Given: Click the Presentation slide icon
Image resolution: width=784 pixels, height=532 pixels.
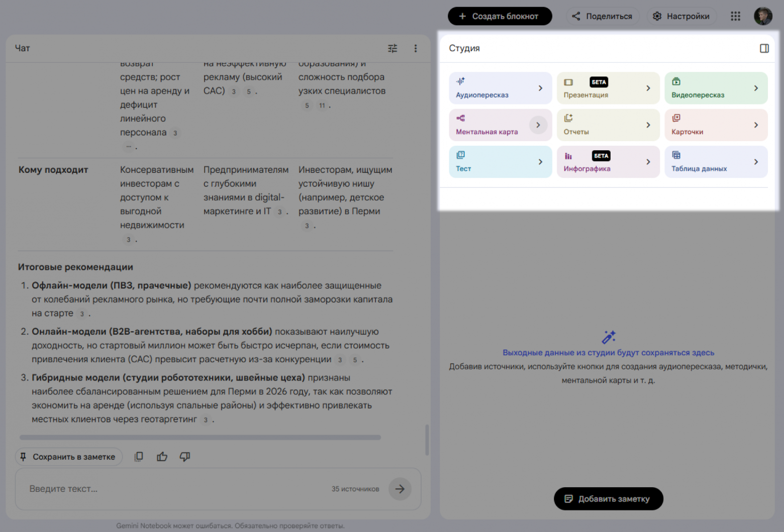Looking at the screenshot, I should point(568,82).
